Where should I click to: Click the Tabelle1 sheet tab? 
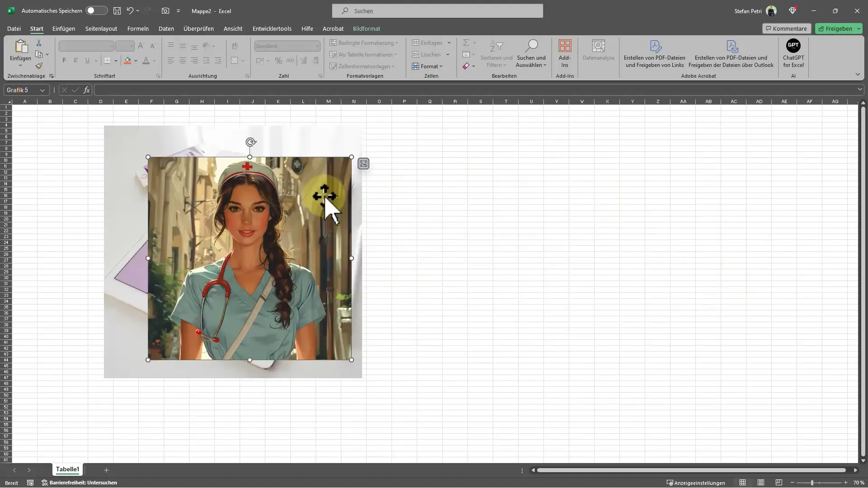pyautogui.click(x=67, y=470)
